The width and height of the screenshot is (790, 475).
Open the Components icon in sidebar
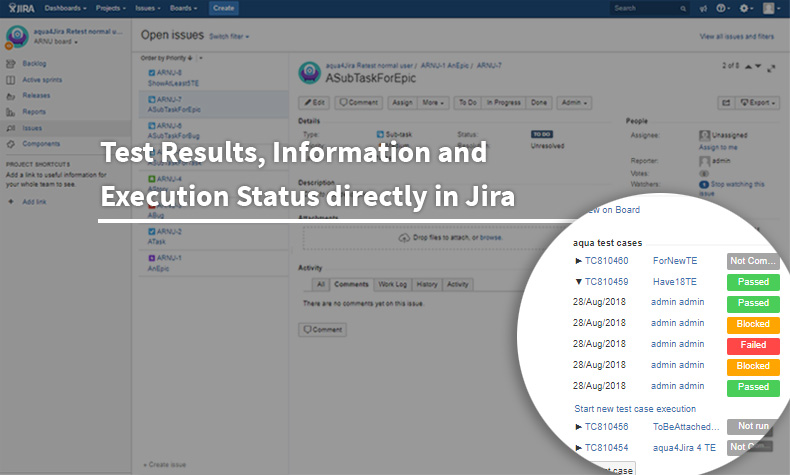tap(12, 143)
